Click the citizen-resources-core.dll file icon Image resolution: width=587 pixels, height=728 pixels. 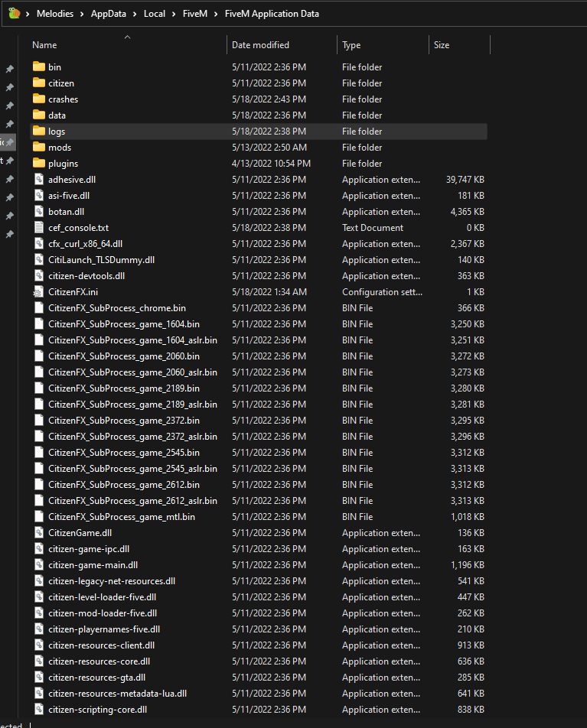pyautogui.click(x=40, y=661)
